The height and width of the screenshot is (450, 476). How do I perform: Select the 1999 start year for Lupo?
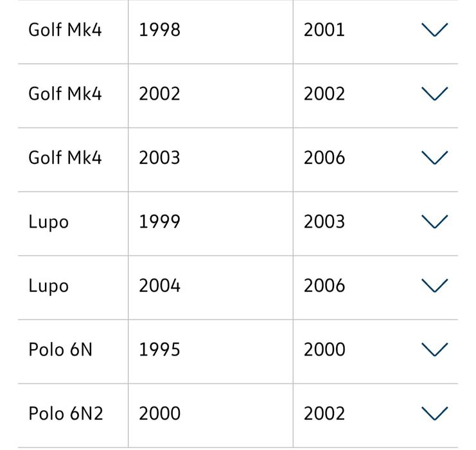[159, 222]
